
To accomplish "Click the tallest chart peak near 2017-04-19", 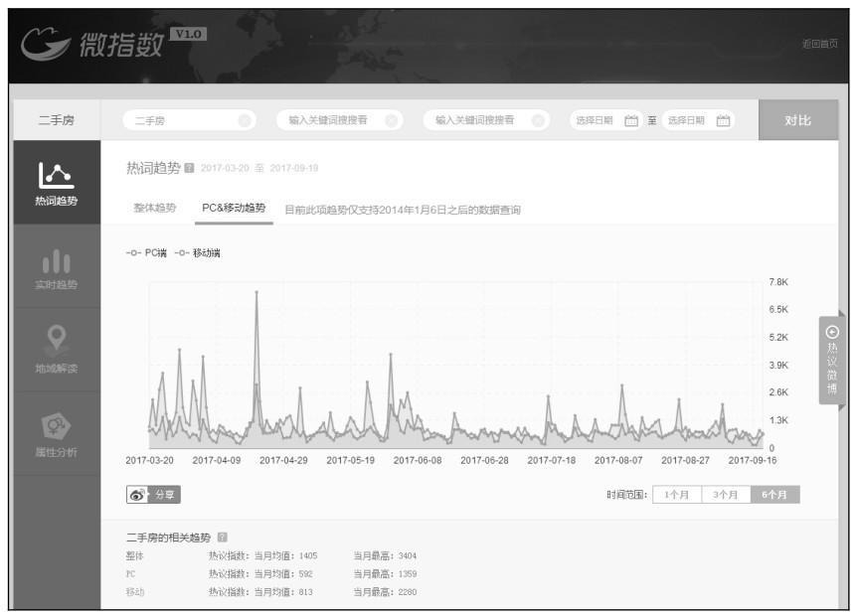I will click(x=257, y=292).
